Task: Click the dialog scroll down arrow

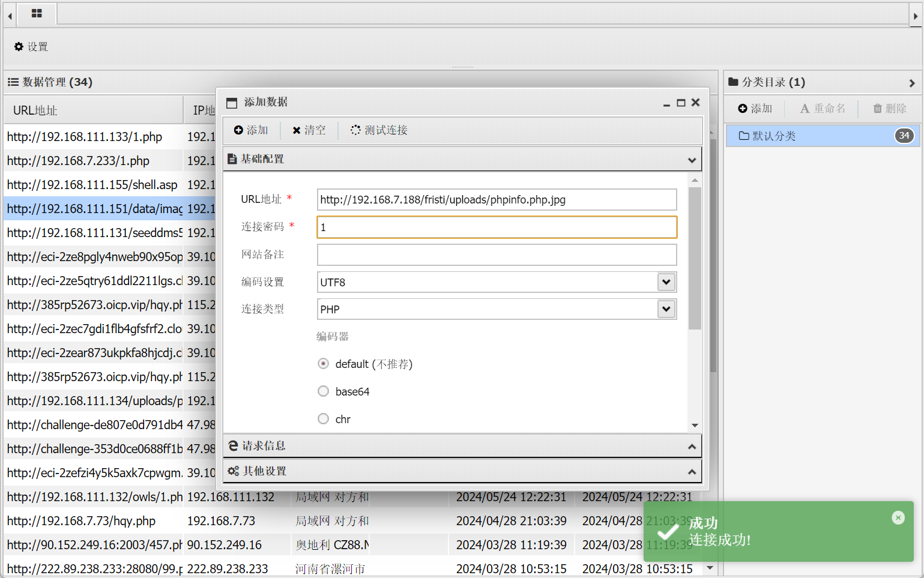Action: tap(695, 426)
